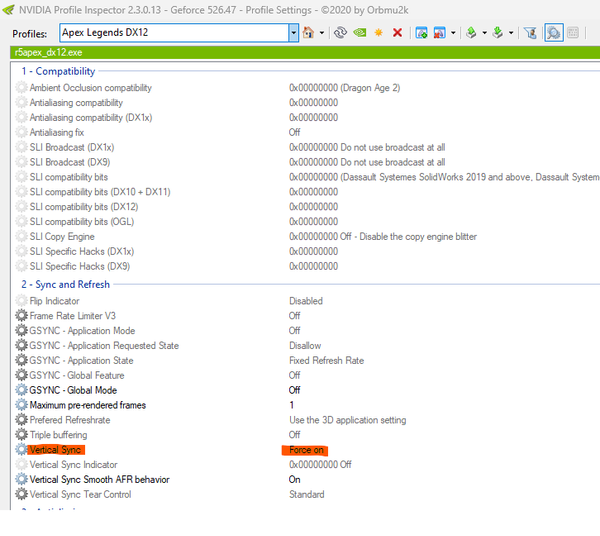Screen dimensions: 600x536
Task: Open the Vertical Sync Smooth AFR behavior value 'On'
Action: pos(295,479)
